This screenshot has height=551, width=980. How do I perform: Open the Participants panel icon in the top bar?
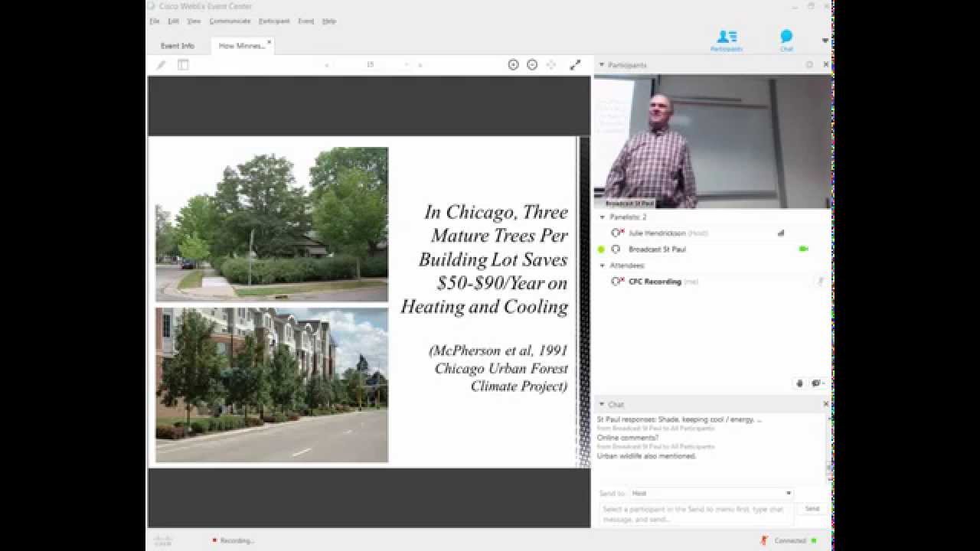726,41
